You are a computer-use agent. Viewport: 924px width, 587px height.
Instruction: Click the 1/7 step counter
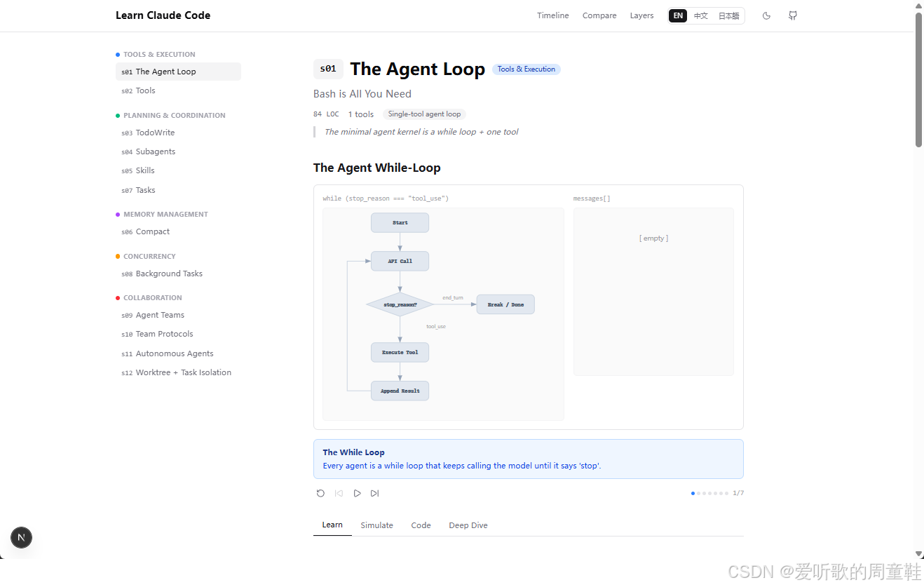point(738,493)
